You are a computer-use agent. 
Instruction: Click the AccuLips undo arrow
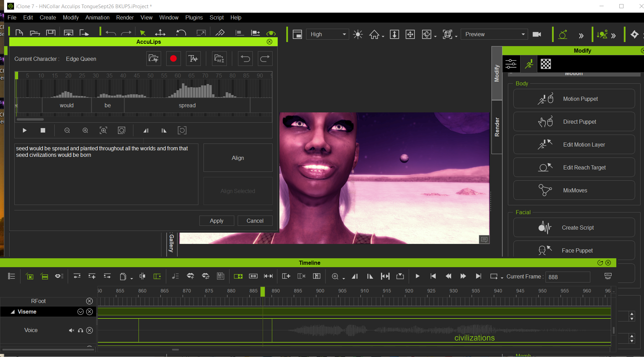tap(245, 59)
